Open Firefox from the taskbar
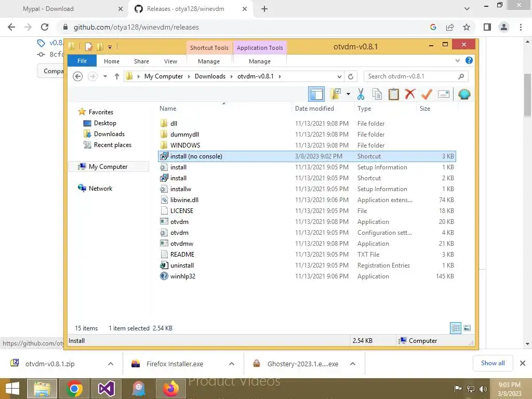This screenshot has height=399, width=532. (170, 389)
